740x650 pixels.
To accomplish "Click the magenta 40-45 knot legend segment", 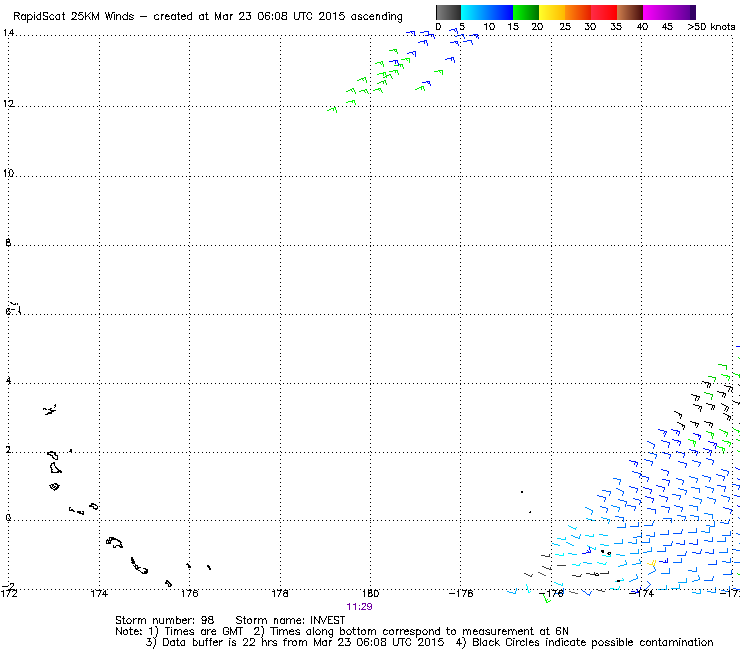I will tap(656, 12).
